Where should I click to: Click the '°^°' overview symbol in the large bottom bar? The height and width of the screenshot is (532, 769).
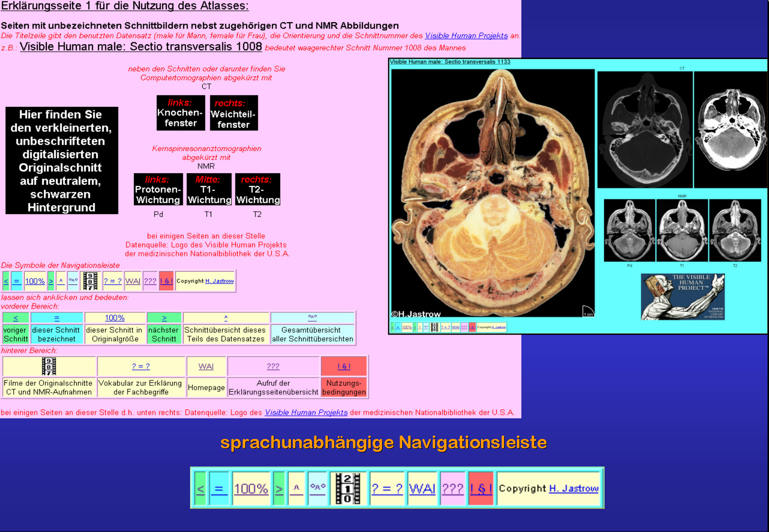pyautogui.click(x=318, y=488)
